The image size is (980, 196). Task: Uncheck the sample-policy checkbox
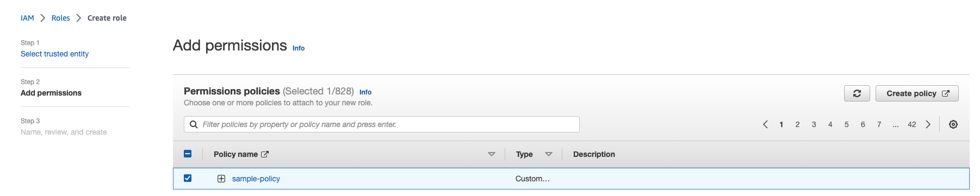click(x=188, y=178)
